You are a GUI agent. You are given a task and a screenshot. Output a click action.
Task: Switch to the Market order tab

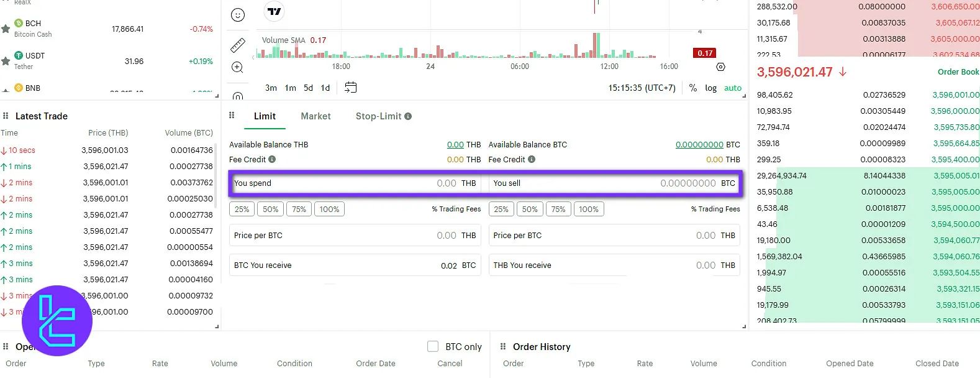tap(315, 116)
